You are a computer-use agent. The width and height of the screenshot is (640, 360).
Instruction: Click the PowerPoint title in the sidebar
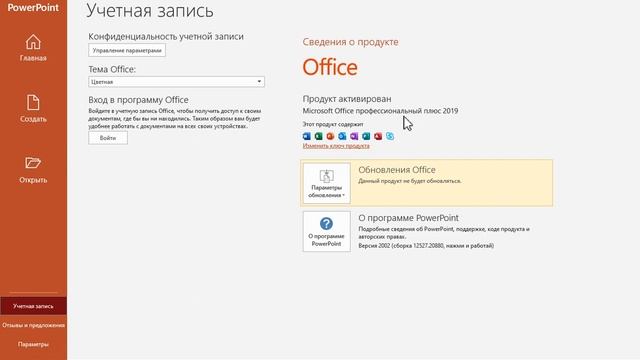tap(33, 7)
